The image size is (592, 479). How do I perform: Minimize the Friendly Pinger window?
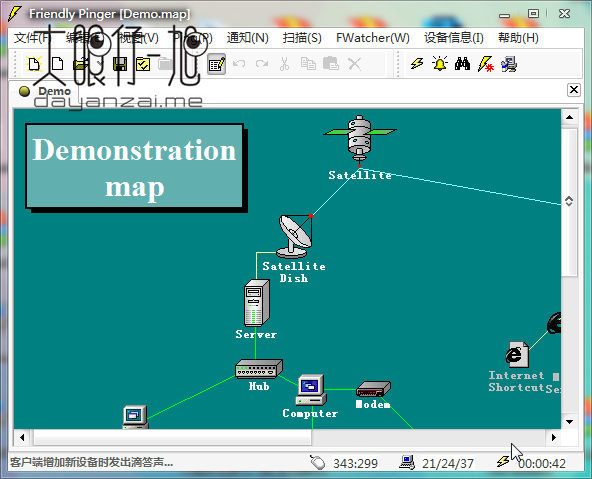tap(504, 14)
